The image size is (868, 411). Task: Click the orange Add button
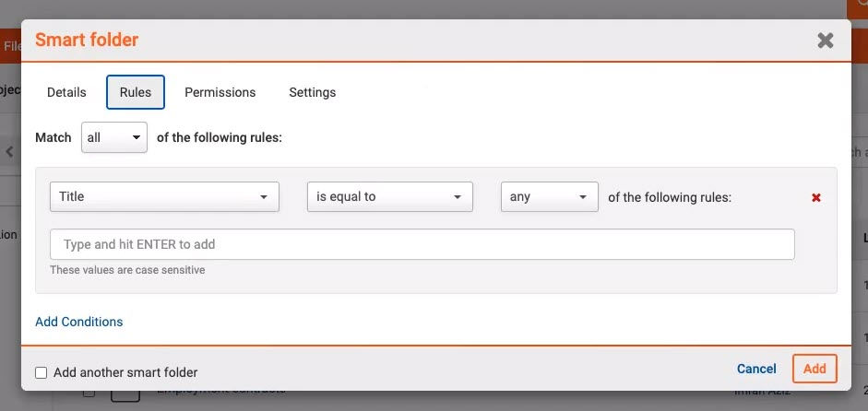pyautogui.click(x=814, y=369)
